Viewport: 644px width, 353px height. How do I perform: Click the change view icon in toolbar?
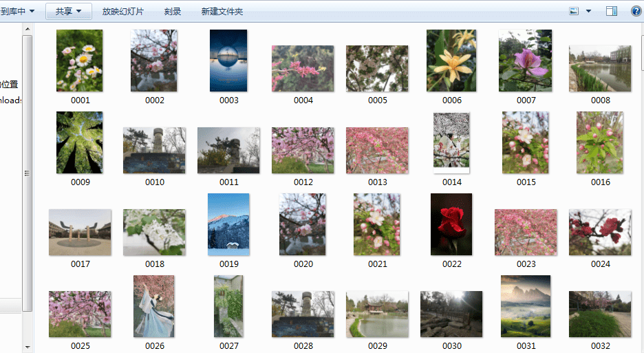tap(574, 11)
